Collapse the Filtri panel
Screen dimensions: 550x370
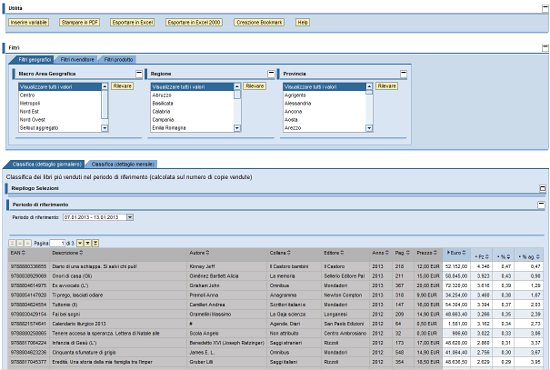pos(545,48)
